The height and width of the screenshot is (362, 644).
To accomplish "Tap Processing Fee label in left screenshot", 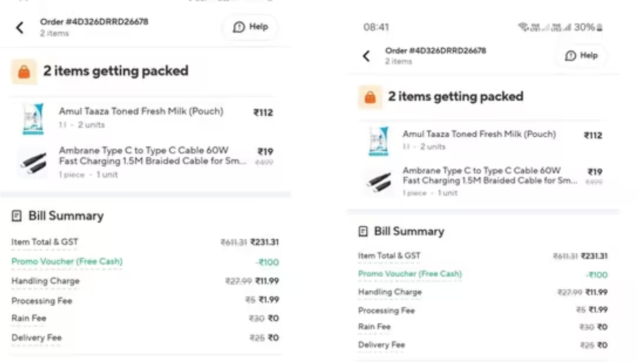I will [x=42, y=301].
